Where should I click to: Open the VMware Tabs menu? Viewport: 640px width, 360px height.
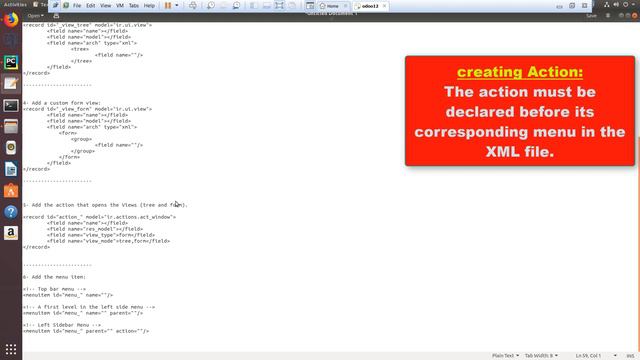pyautogui.click(x=134, y=6)
